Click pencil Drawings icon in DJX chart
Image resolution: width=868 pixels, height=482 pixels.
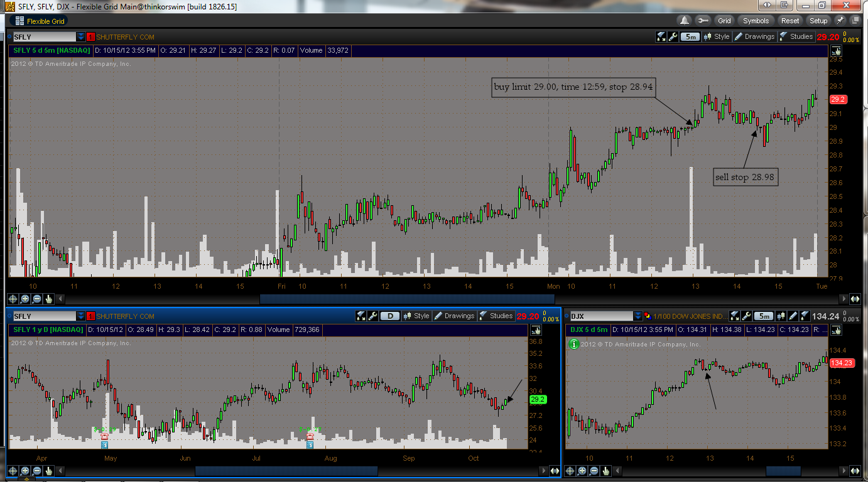(793, 316)
